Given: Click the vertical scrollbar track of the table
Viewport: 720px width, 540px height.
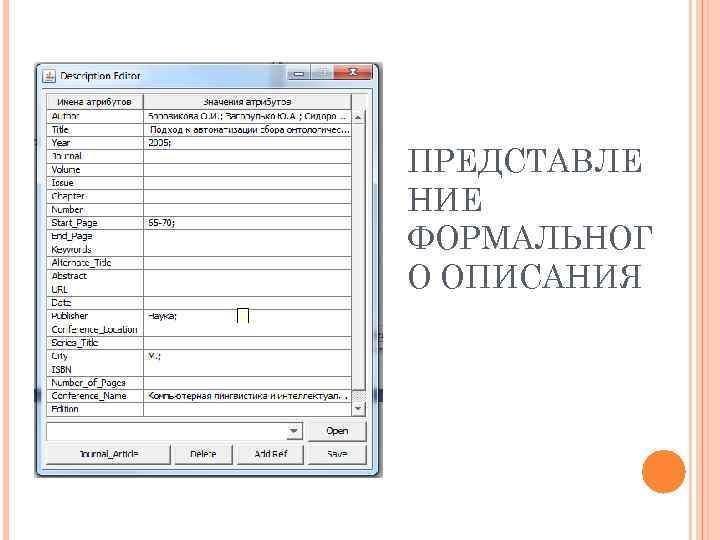Looking at the screenshot, I should point(358,257).
